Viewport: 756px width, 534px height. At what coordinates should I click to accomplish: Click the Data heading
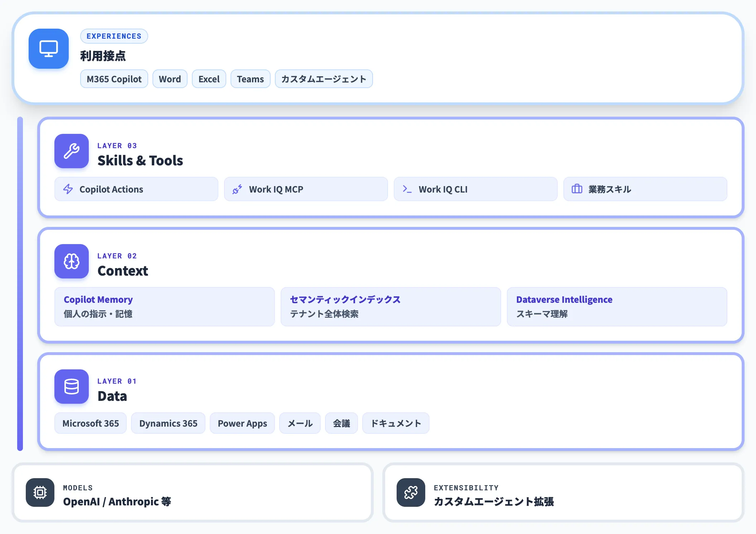coord(112,396)
